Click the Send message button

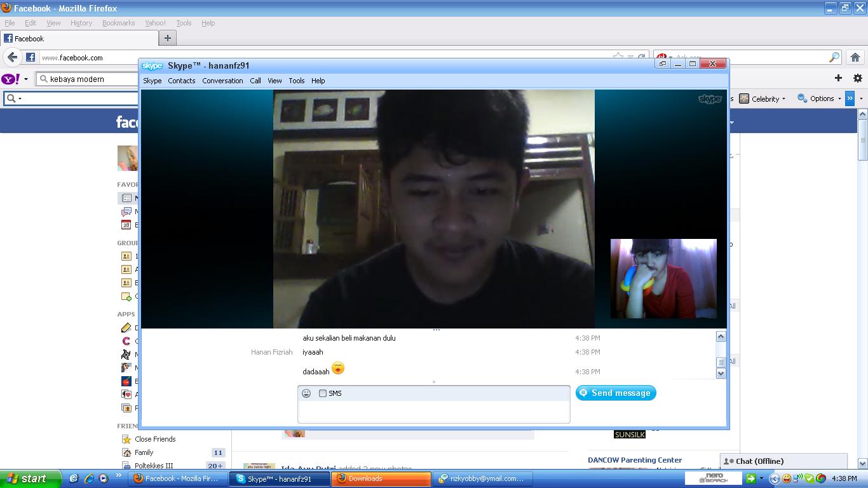coord(616,393)
